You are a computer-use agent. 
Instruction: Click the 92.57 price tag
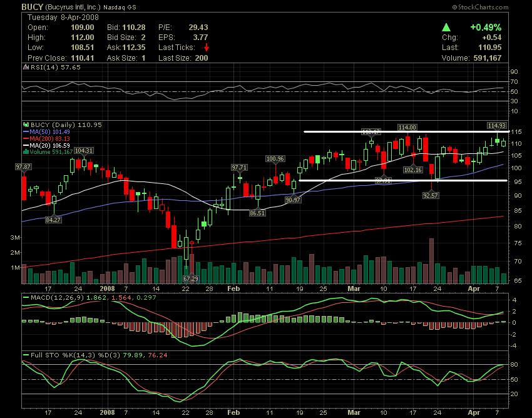pos(431,195)
